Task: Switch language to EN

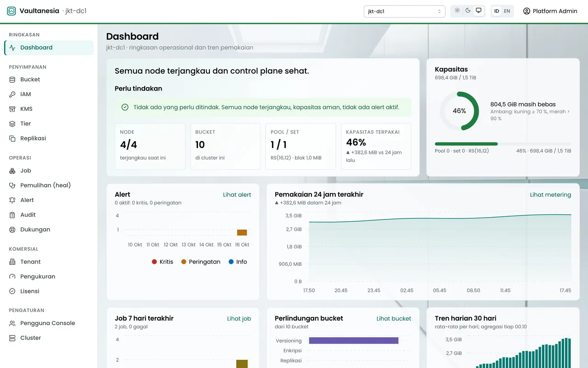Action: point(507,11)
